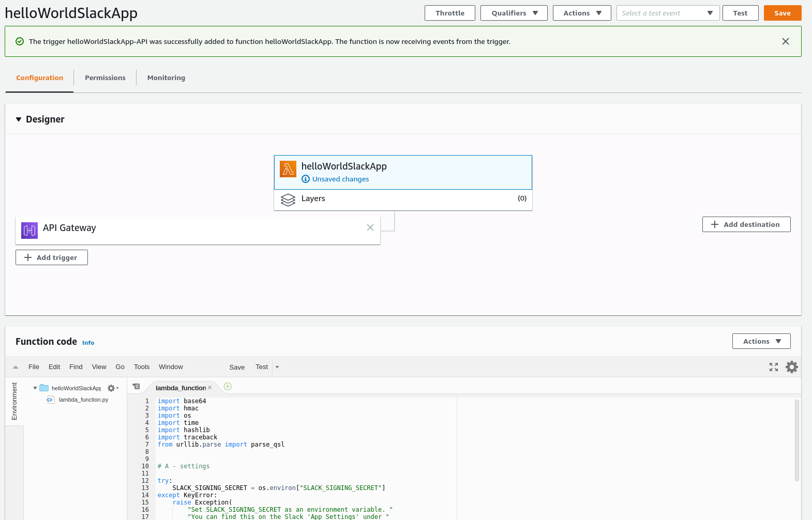The image size is (812, 520).
Task: Collapse the helloWorldSlackApp folder tree
Action: (x=35, y=388)
